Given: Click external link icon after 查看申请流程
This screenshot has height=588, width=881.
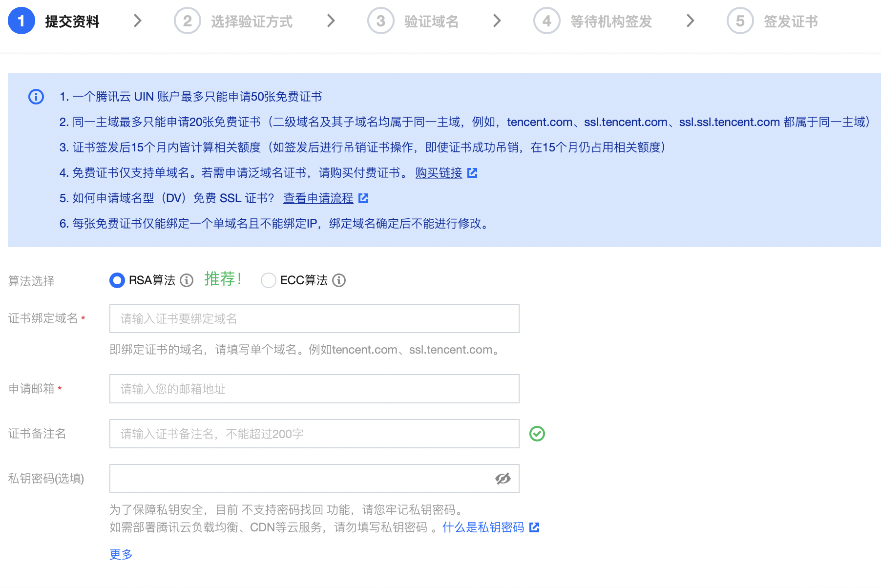Looking at the screenshot, I should [x=363, y=198].
